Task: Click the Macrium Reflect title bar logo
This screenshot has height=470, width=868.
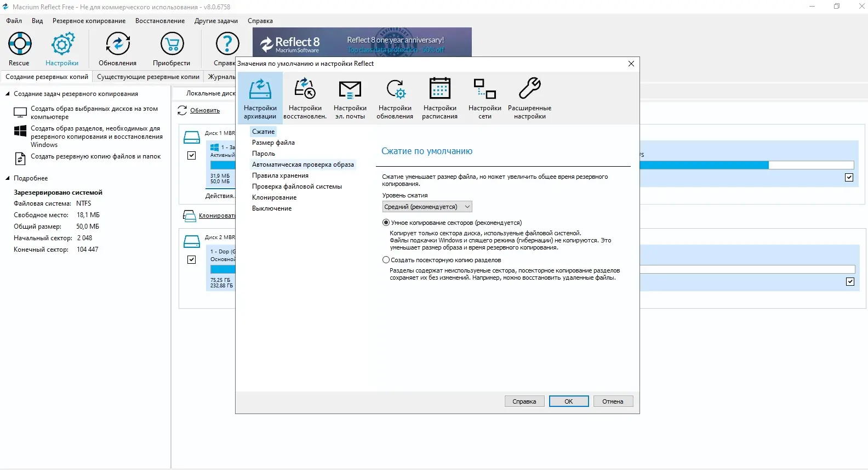Action: pyautogui.click(x=5, y=7)
